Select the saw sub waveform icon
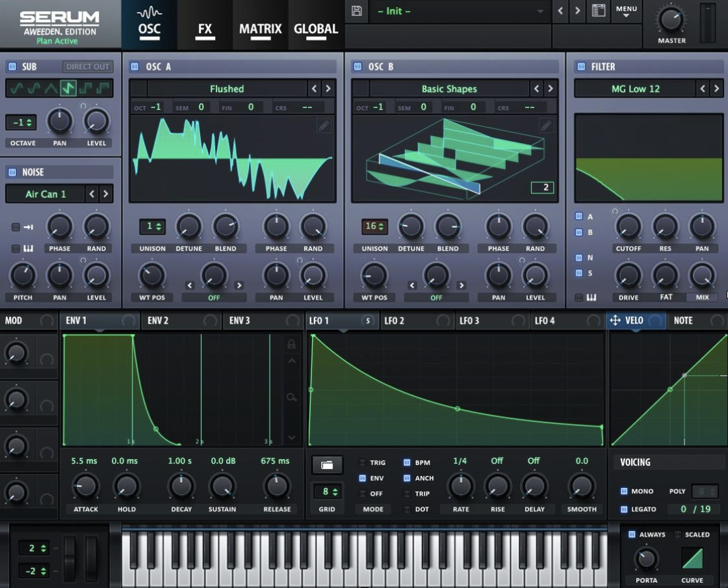 tap(68, 88)
